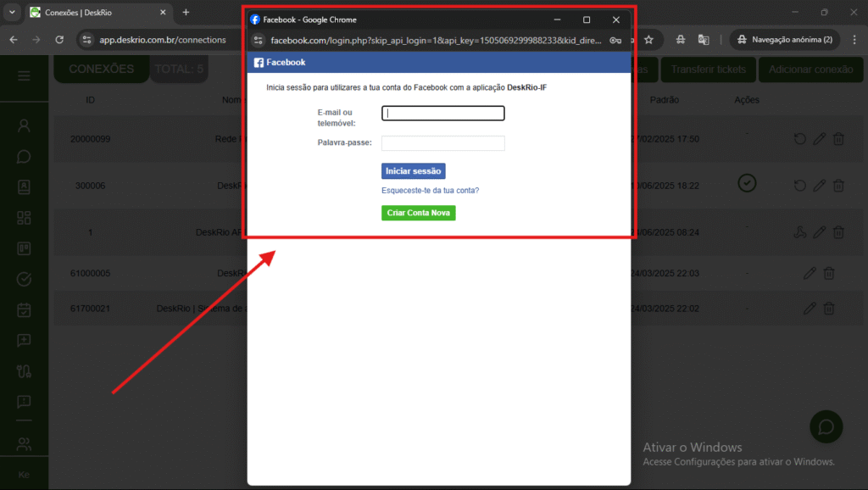The width and height of the screenshot is (868, 490).
Task: Click the Padrão column header
Action: (x=665, y=100)
